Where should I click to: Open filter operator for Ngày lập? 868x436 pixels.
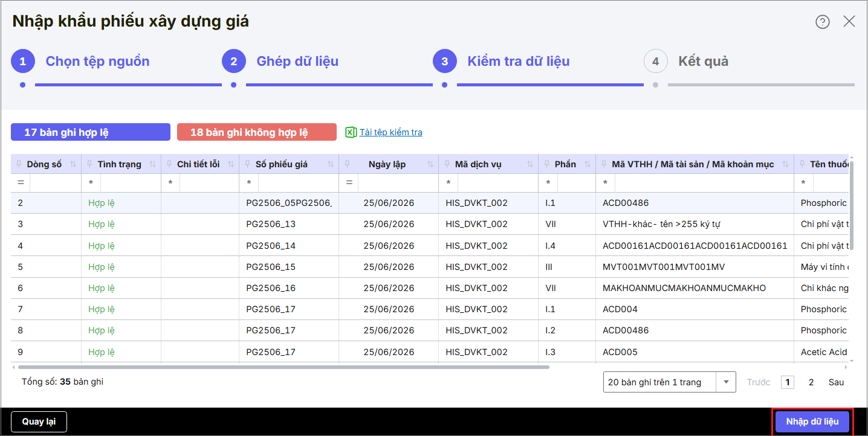click(x=349, y=182)
